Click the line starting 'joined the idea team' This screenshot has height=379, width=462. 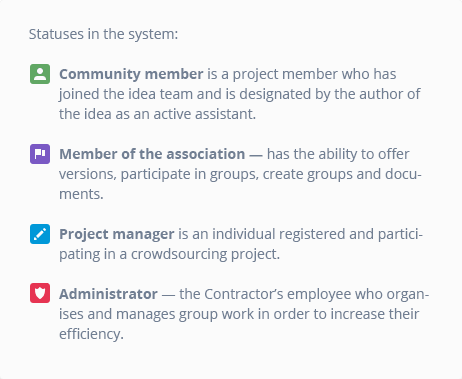(x=240, y=94)
